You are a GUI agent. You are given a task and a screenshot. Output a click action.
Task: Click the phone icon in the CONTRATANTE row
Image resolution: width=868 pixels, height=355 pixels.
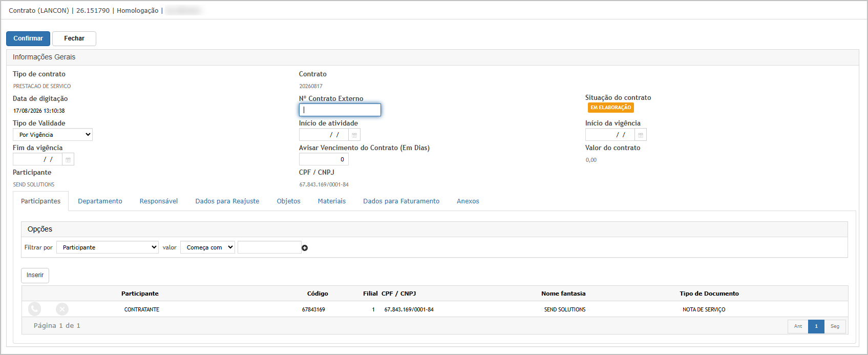point(34,309)
